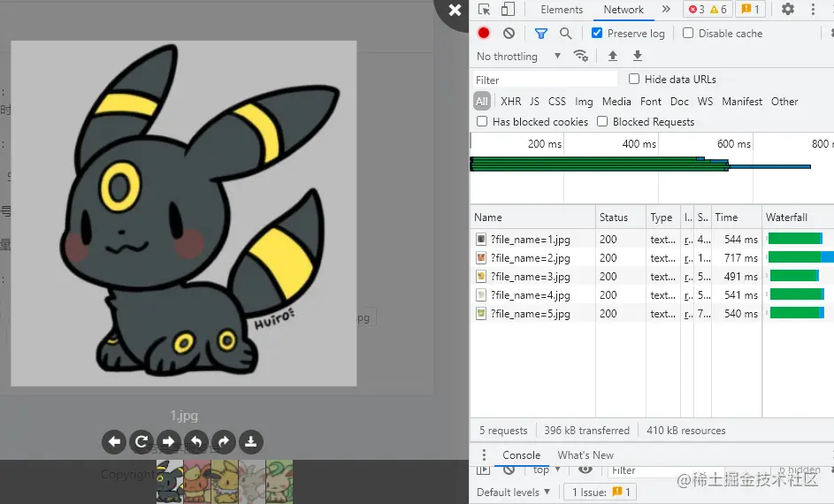Filter requests by Img type
834x504 pixels.
click(x=584, y=102)
